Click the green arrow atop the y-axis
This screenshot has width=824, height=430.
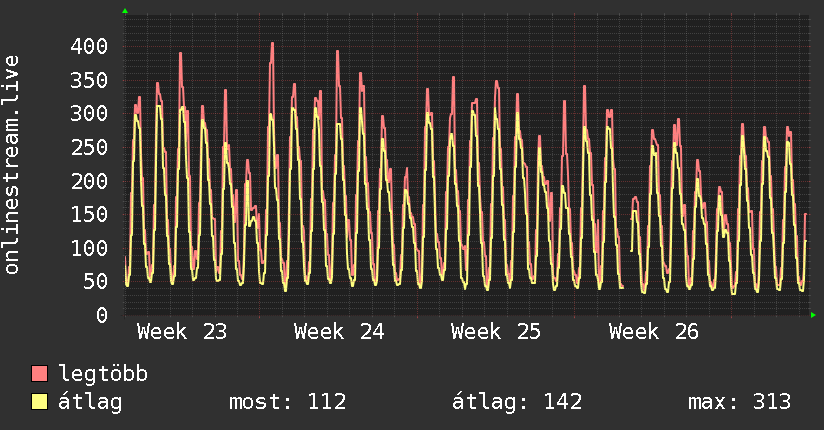[125, 11]
